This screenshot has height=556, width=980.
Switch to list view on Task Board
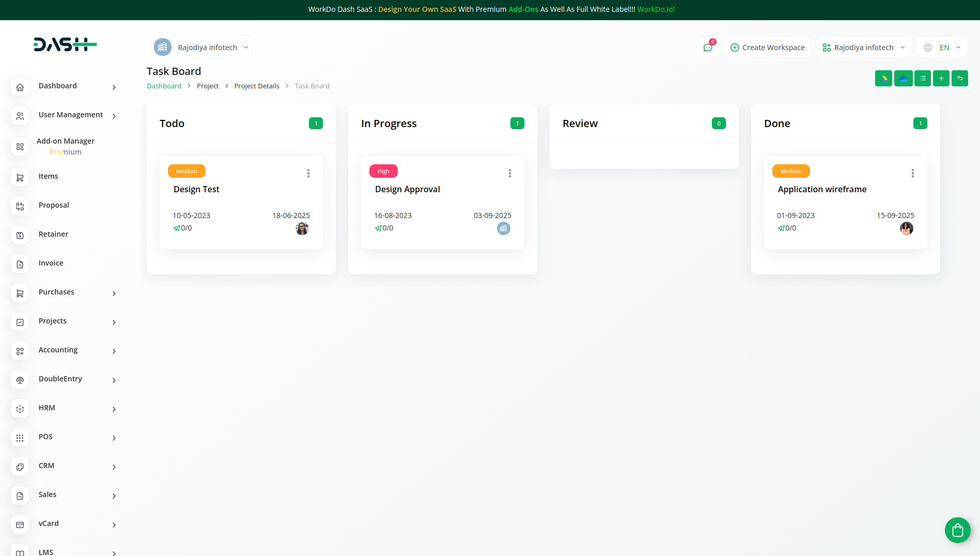click(923, 78)
